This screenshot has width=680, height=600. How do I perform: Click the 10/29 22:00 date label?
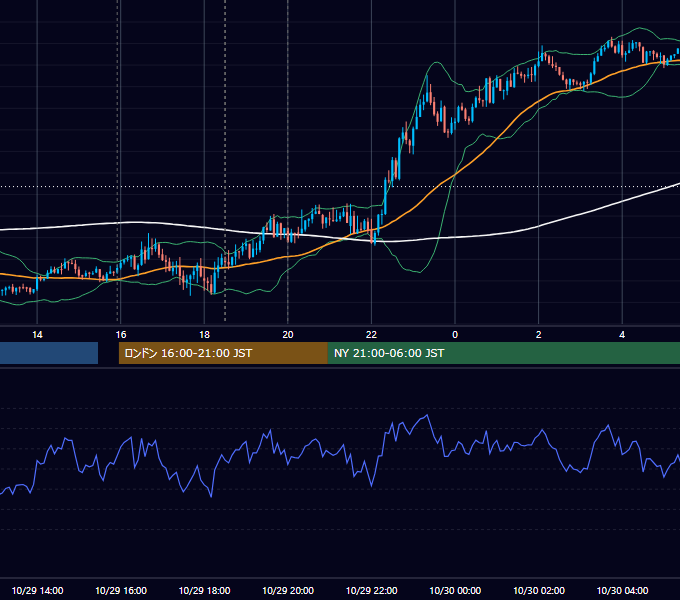(x=371, y=590)
